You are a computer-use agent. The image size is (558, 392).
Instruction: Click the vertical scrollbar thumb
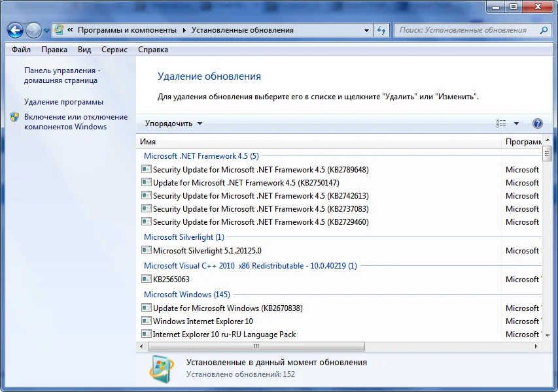[548, 154]
